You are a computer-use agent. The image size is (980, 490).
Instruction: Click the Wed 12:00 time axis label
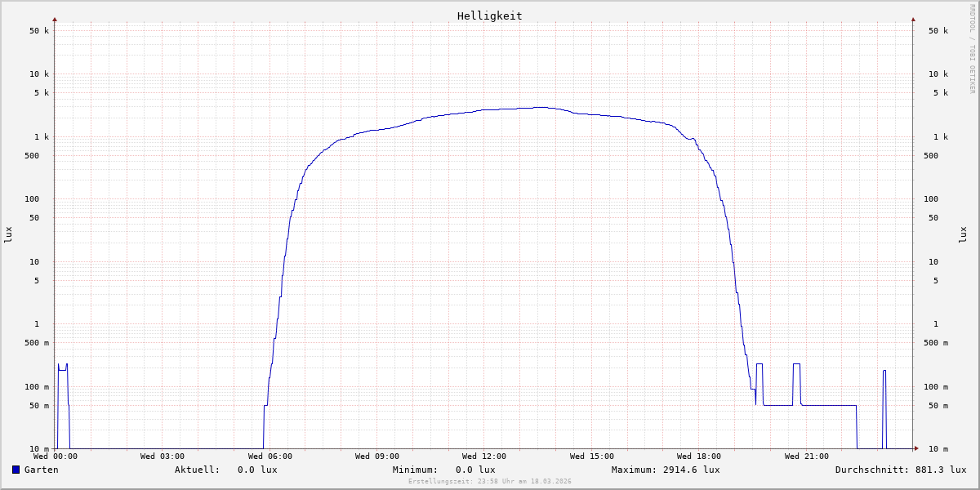(484, 457)
